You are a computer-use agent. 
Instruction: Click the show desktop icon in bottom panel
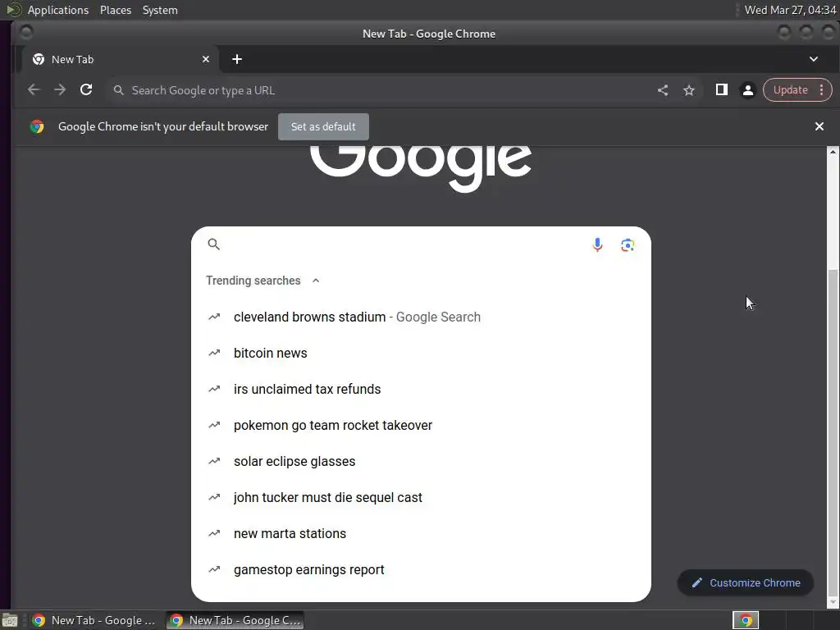pos(10,620)
